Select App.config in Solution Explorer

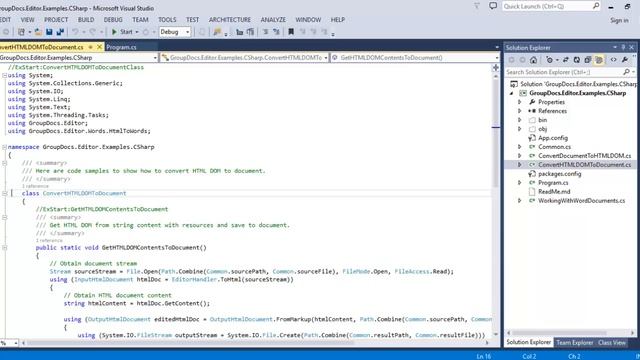pyautogui.click(x=553, y=138)
